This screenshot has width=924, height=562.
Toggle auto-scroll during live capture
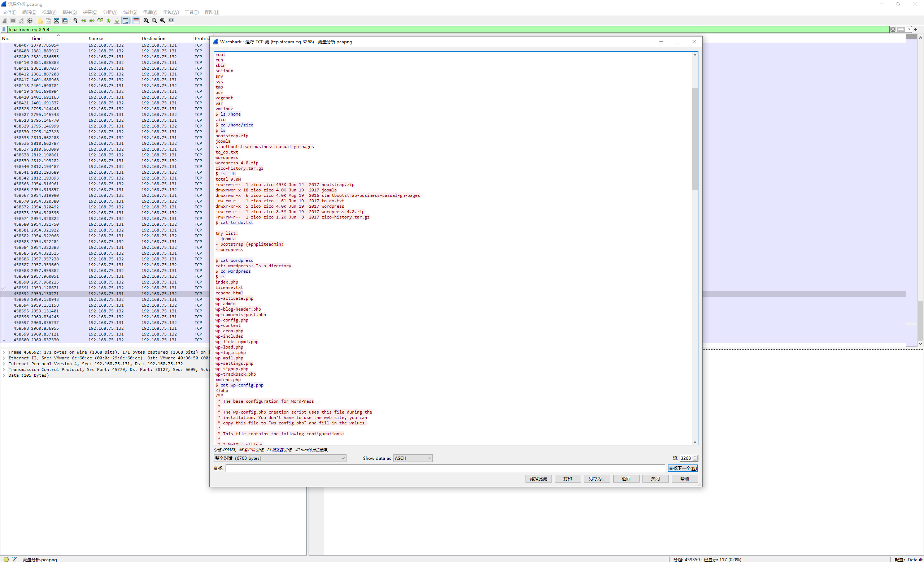(126, 21)
